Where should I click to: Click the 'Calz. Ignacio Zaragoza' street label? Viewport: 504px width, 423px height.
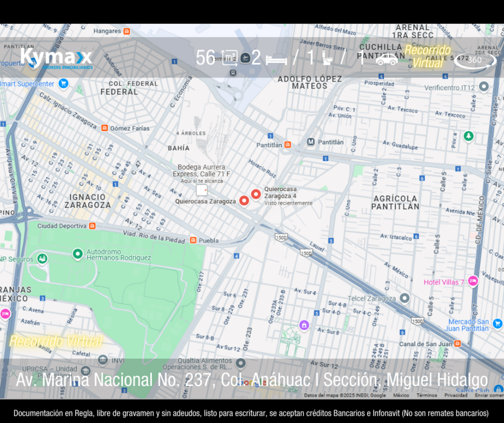click(x=68, y=110)
